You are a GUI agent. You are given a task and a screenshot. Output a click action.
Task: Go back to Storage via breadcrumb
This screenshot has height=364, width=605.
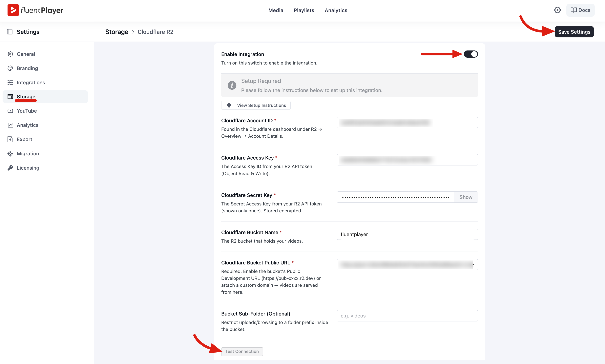(x=116, y=32)
